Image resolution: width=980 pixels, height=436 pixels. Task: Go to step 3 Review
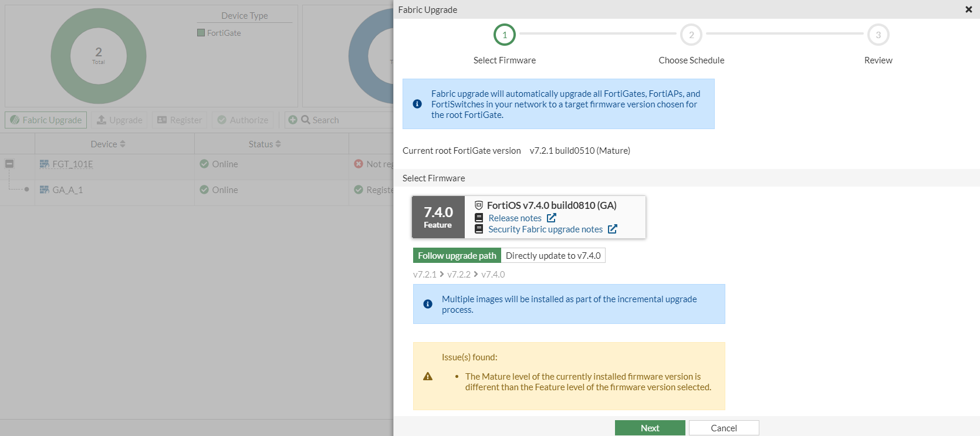pos(878,35)
